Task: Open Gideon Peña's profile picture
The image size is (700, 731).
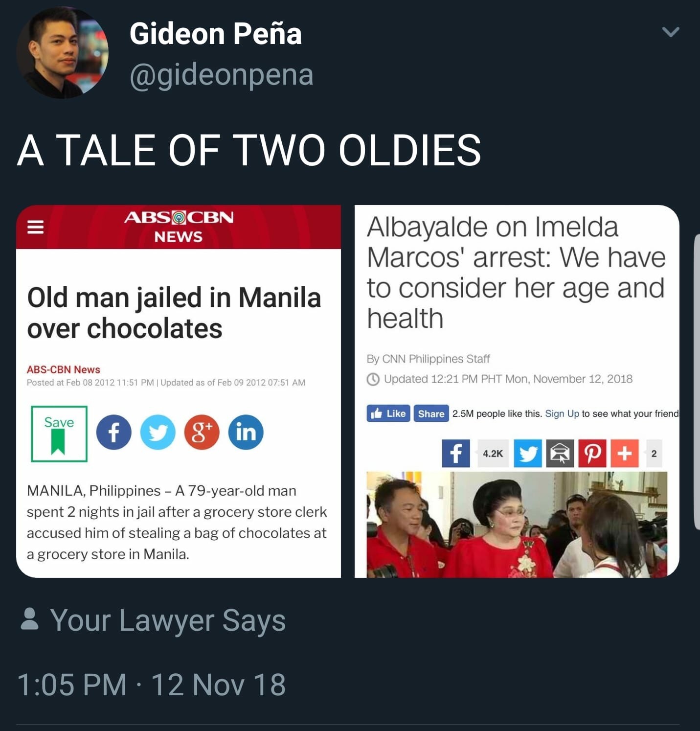Action: click(62, 53)
